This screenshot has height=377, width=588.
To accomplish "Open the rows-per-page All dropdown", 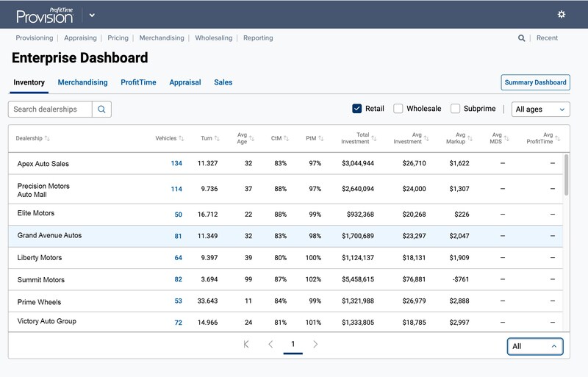I will 535,346.
